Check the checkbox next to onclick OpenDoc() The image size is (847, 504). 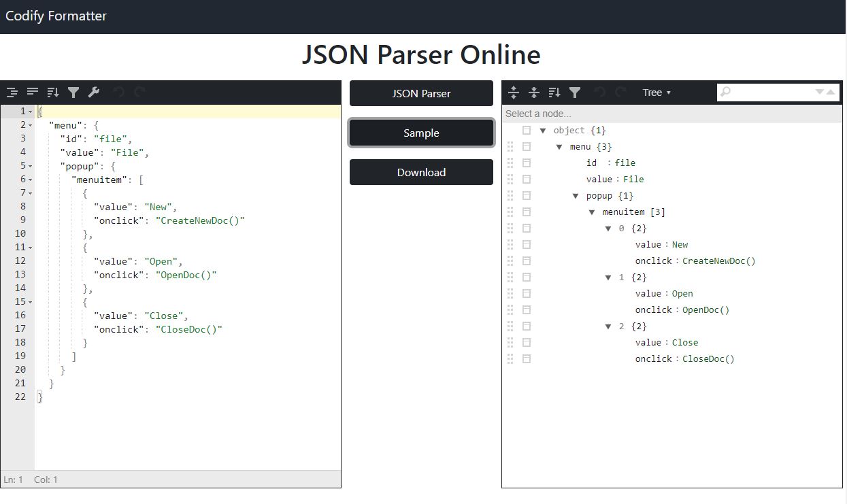pyautogui.click(x=527, y=309)
